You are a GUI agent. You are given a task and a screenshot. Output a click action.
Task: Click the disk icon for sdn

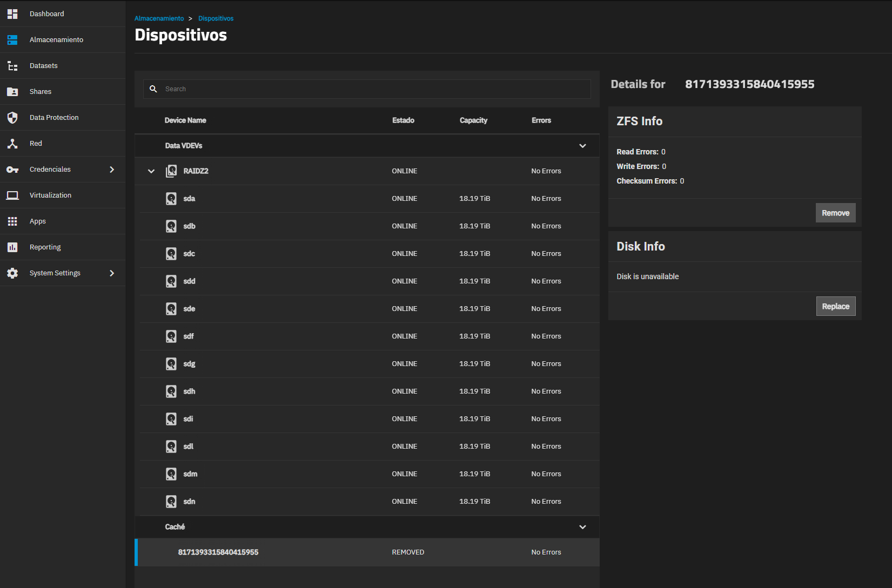(171, 502)
